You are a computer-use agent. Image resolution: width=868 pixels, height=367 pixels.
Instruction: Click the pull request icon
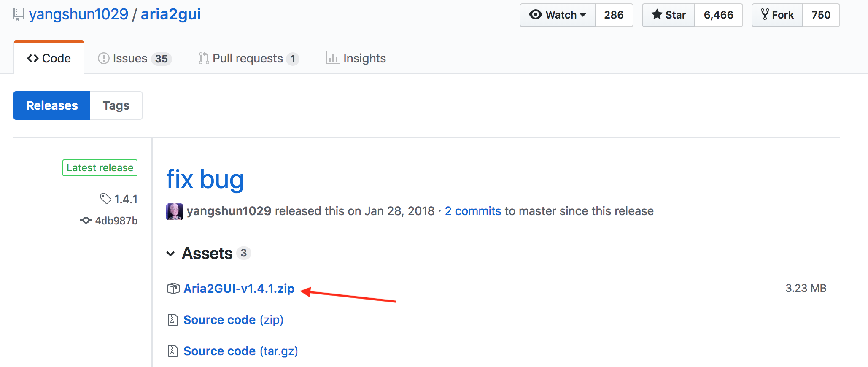pos(204,58)
